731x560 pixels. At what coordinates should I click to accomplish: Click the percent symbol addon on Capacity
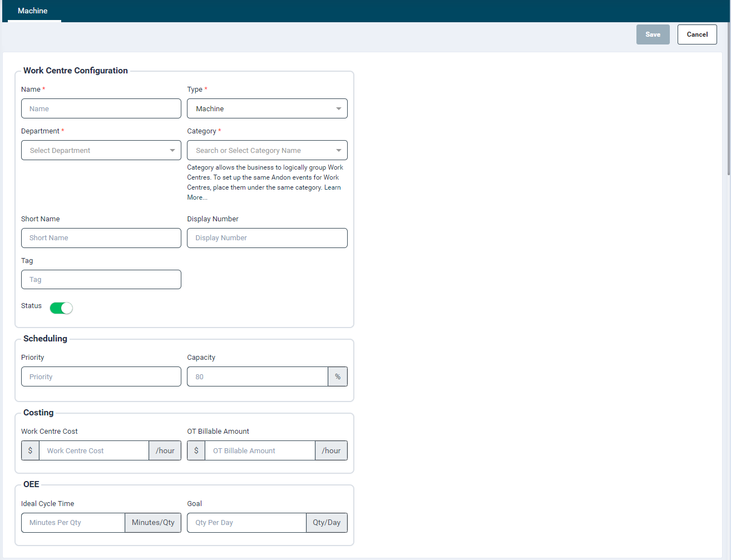point(338,377)
